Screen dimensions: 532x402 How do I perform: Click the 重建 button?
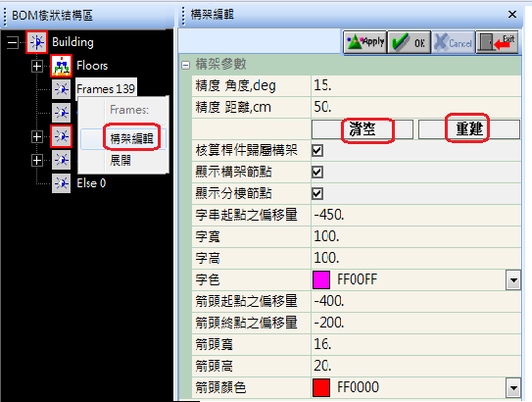(x=469, y=129)
